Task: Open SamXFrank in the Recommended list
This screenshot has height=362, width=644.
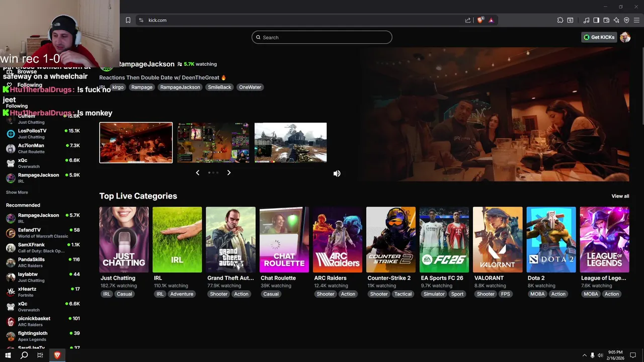Action: coord(43,247)
